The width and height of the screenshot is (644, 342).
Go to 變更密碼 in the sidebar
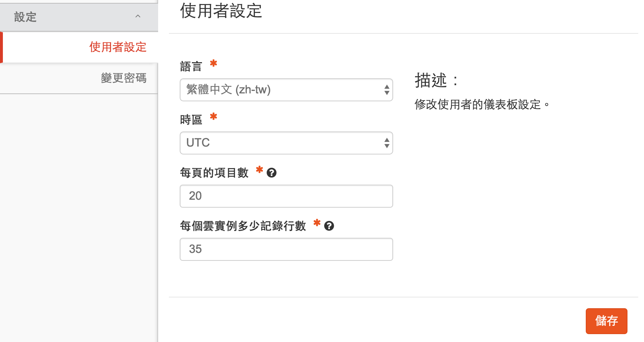pos(123,78)
